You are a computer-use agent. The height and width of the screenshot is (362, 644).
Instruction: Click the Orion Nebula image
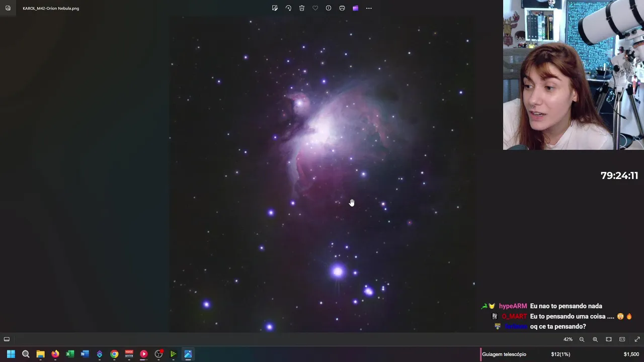[321, 174]
